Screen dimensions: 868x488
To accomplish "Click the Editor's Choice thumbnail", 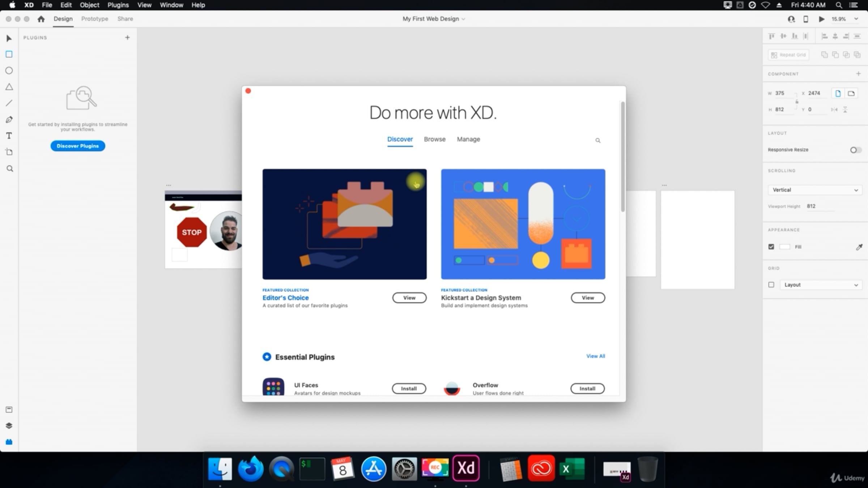I will [x=345, y=224].
